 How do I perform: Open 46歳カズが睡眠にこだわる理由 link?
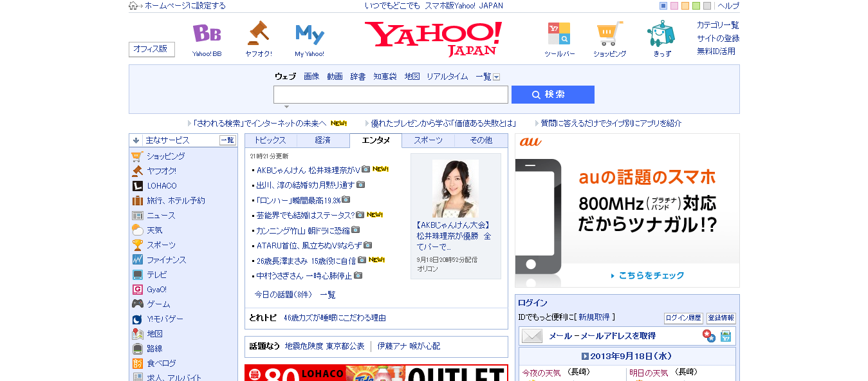click(x=335, y=318)
